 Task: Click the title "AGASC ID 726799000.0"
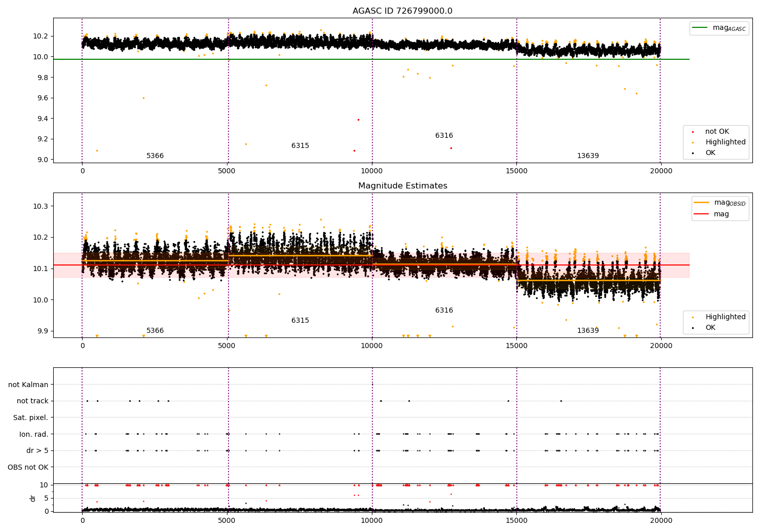click(x=402, y=11)
